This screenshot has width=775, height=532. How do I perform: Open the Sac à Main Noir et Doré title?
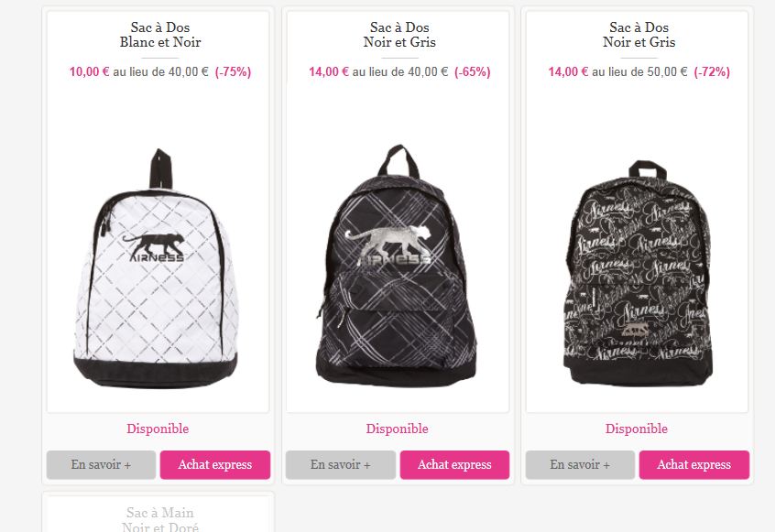tap(160, 520)
